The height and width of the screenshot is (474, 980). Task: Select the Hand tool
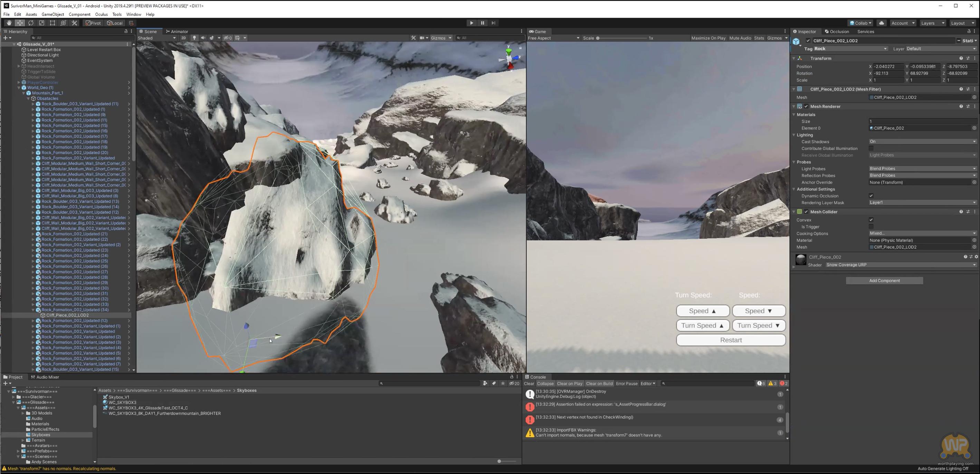click(x=9, y=23)
